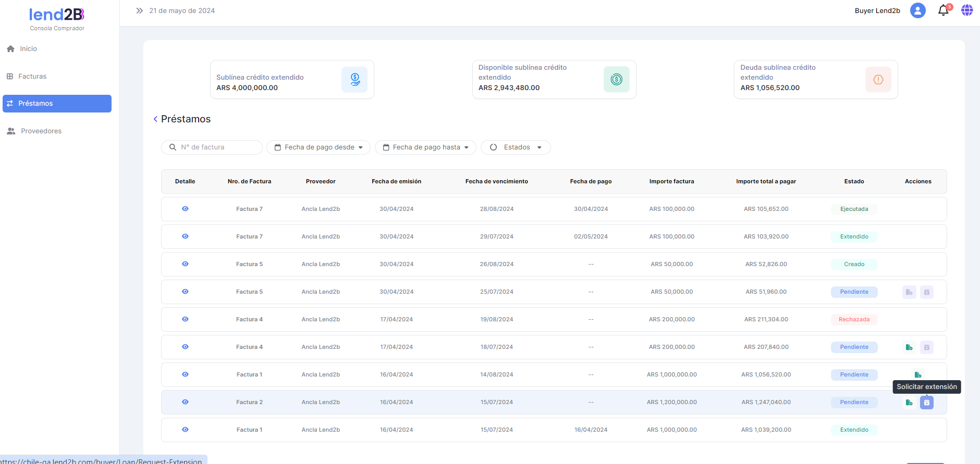980x464 pixels.
Task: Click calendar extension icon for ARS 51,960.00 row
Action: 926,292
